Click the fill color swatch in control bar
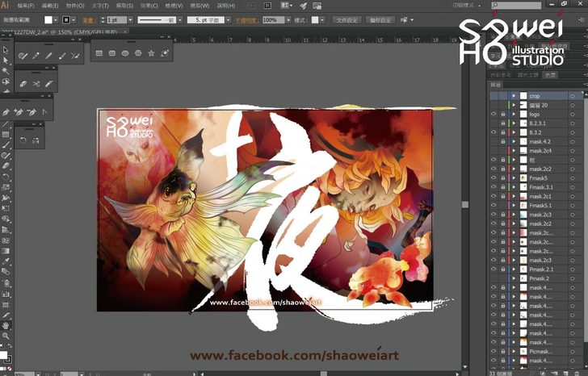588x376 pixels. tap(49, 19)
